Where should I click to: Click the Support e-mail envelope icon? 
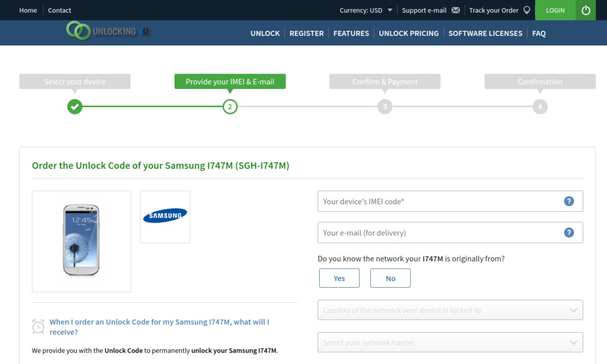(x=456, y=10)
